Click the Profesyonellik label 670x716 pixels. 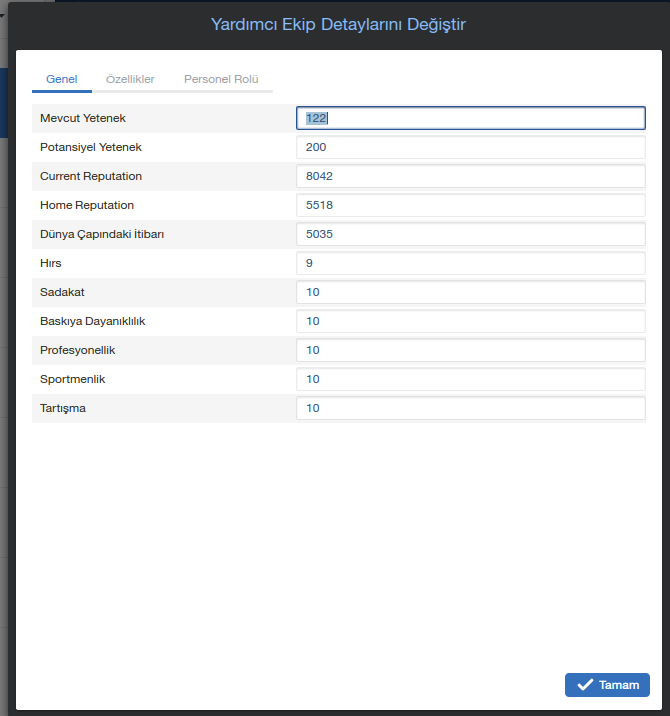[x=78, y=350]
